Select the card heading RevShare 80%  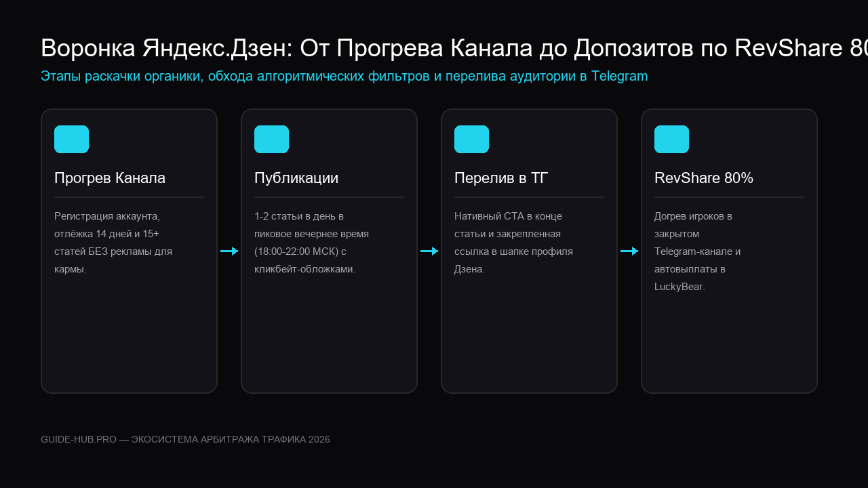[704, 178]
